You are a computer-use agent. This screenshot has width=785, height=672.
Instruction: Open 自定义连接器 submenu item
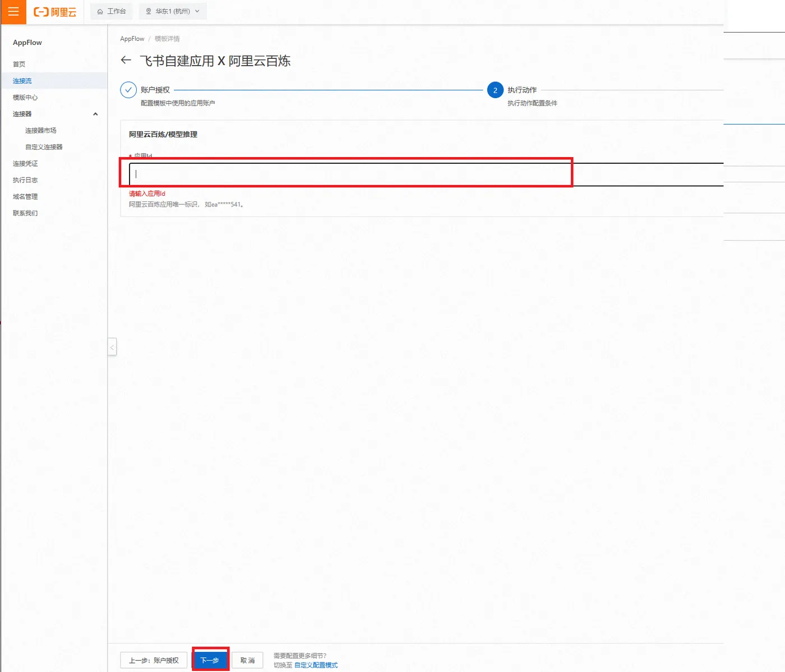click(44, 147)
